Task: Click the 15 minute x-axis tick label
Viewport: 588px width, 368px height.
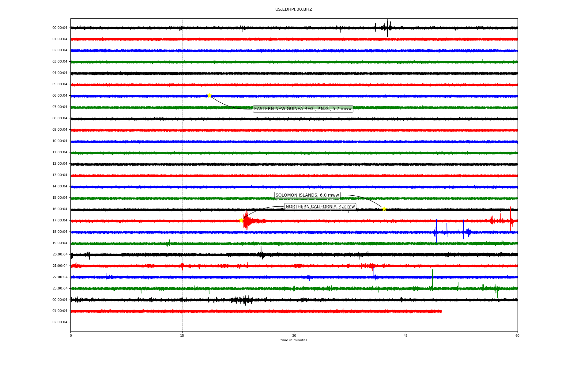Action: pyautogui.click(x=182, y=335)
